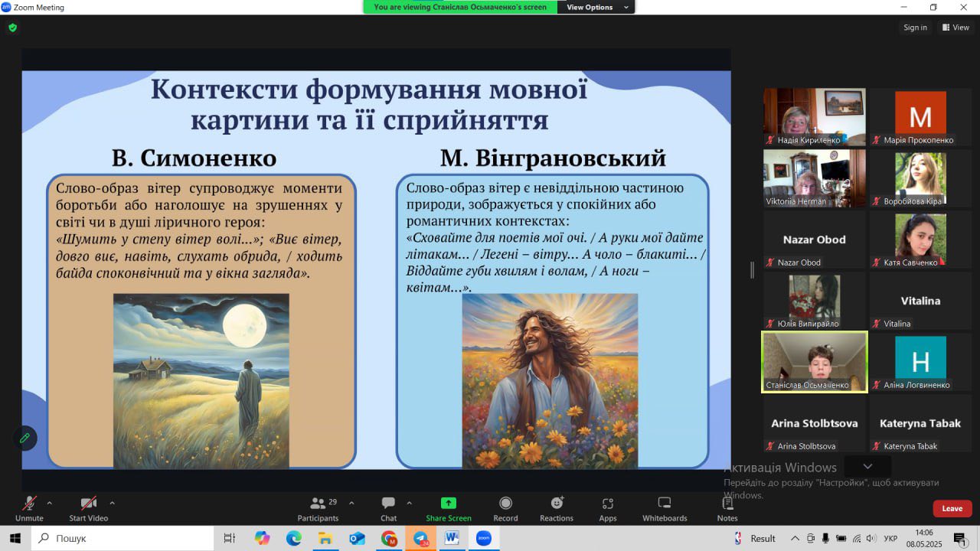
Task: Launch Copilot from the taskbar
Action: click(262, 538)
